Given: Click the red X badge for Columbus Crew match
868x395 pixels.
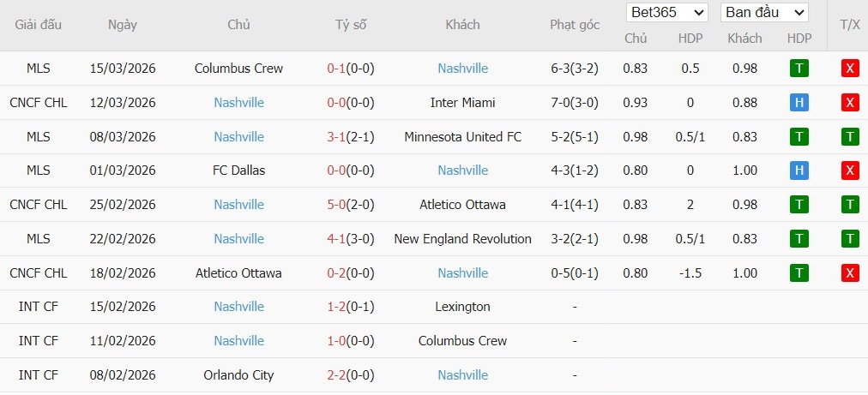Looking at the screenshot, I should pyautogui.click(x=850, y=69).
